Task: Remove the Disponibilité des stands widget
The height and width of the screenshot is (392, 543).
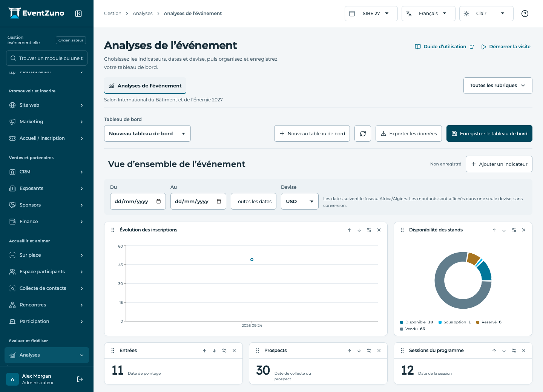Action: 524,230
